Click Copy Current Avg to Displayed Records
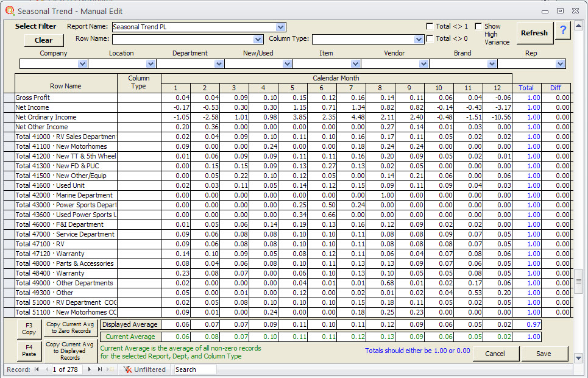This screenshot has height=378, width=588. (70, 351)
